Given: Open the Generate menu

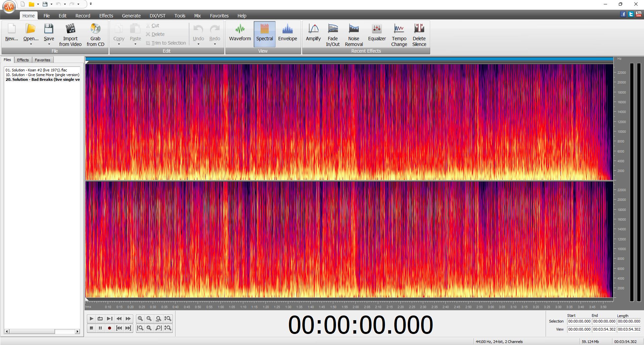Looking at the screenshot, I should pos(131,16).
